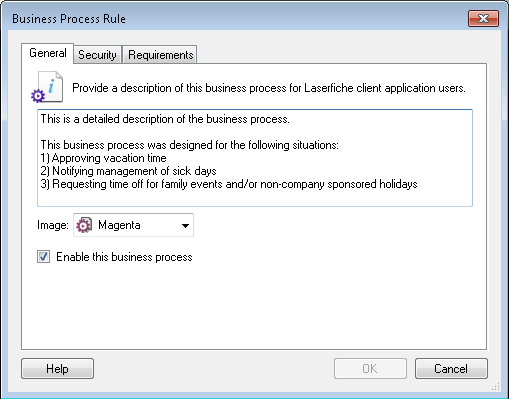509x399 pixels.
Task: Switch to the Requirements tab
Action: tap(160, 55)
